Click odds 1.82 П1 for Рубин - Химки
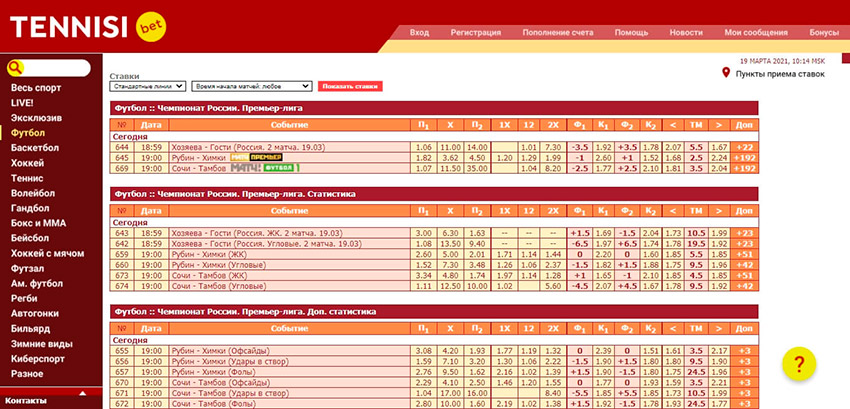Viewport: 850px width, 409px height. [423, 158]
